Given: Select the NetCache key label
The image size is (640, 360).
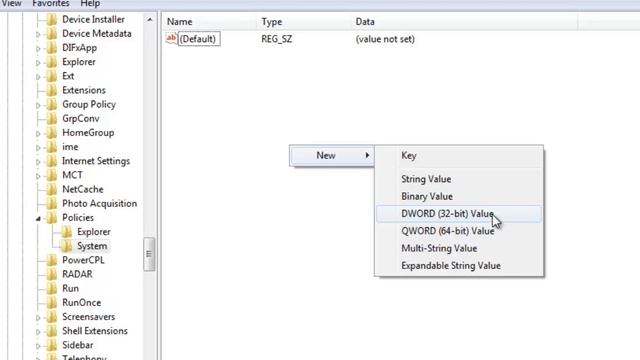Looking at the screenshot, I should (83, 189).
